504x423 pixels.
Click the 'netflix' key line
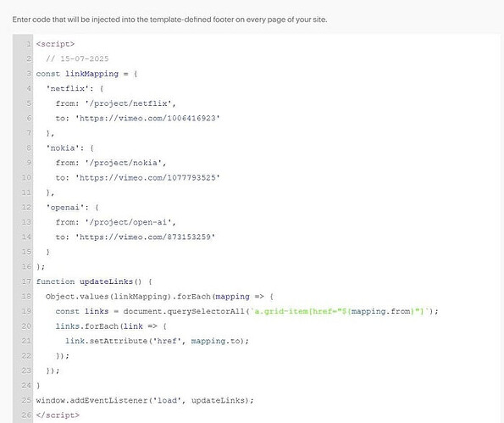tap(75, 89)
